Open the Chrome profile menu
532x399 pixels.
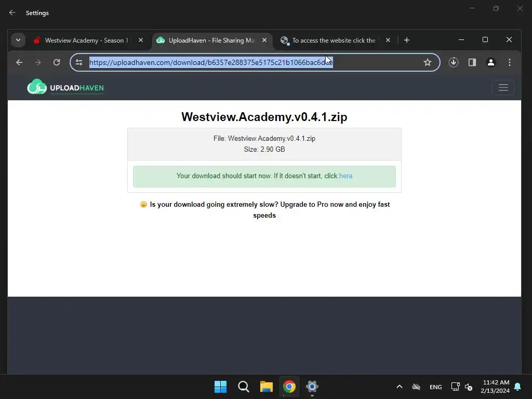[x=490, y=62]
